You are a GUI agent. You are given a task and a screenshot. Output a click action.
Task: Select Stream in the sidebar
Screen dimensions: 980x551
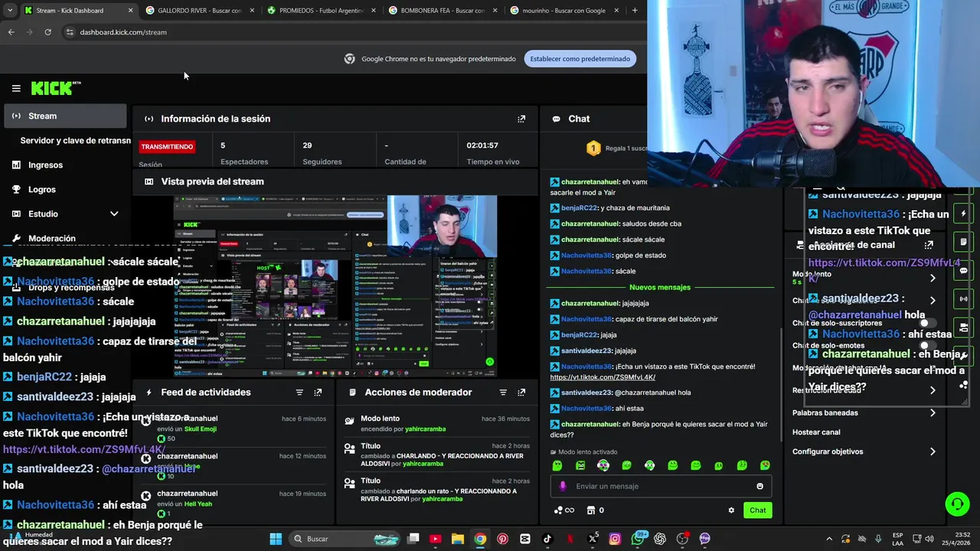[65, 116]
